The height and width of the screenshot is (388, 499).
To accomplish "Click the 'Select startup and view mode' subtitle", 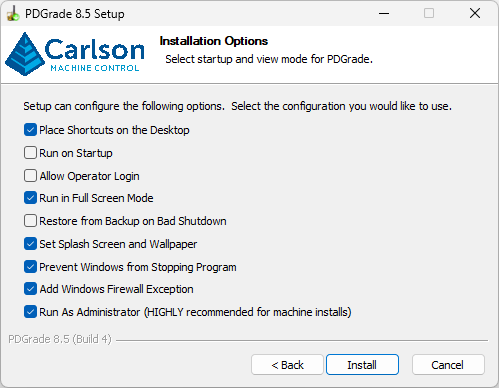I will [x=269, y=59].
